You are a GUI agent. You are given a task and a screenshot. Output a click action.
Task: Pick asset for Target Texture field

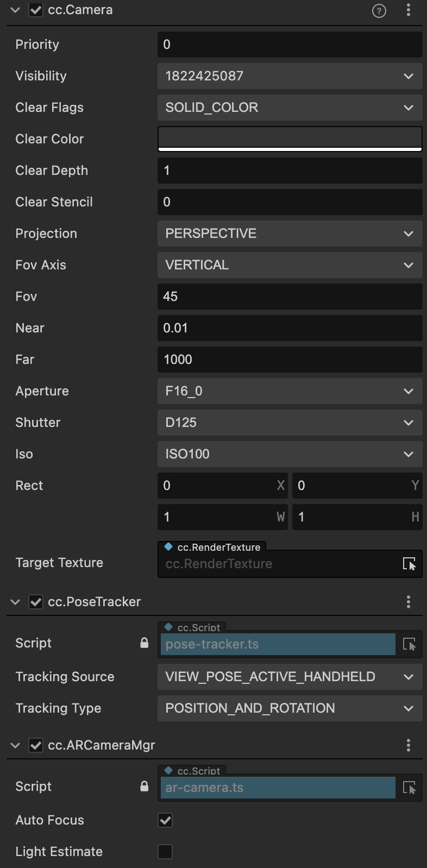tap(409, 564)
